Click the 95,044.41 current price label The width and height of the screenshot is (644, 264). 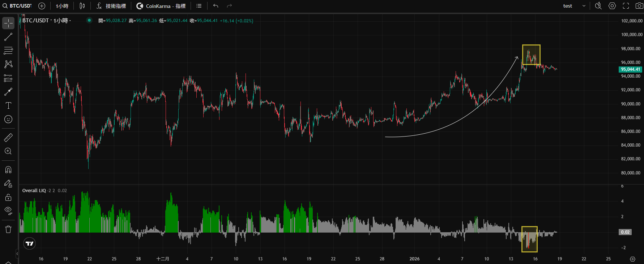click(x=630, y=69)
